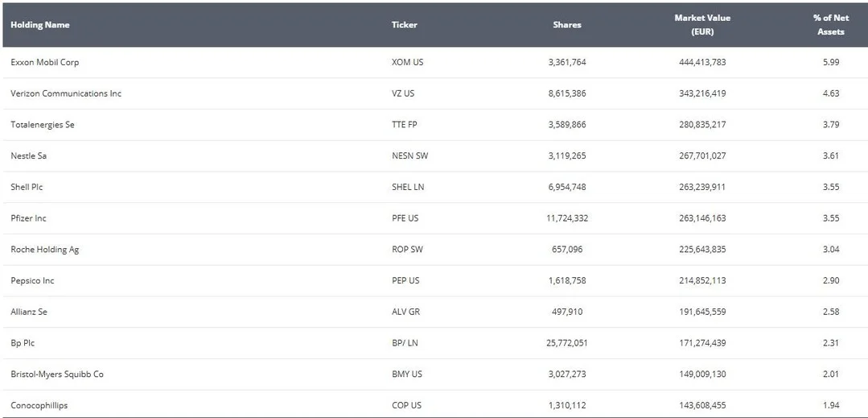Click the Shares column header

click(567, 25)
